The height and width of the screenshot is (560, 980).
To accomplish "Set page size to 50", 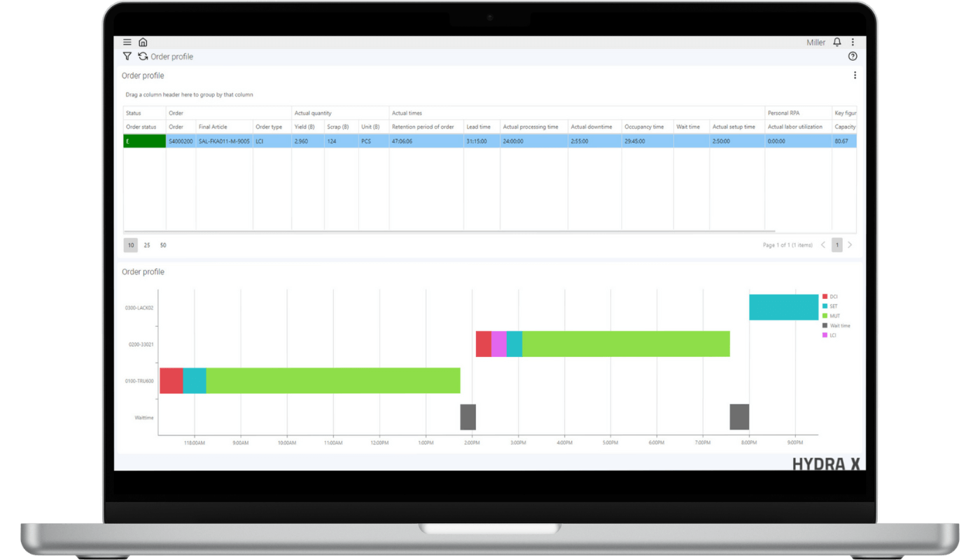I will [163, 245].
